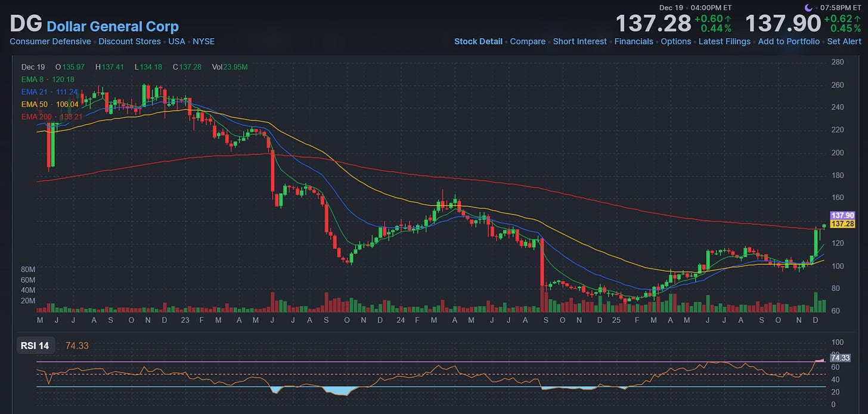Select the EMA 21 indicator label

click(x=49, y=92)
